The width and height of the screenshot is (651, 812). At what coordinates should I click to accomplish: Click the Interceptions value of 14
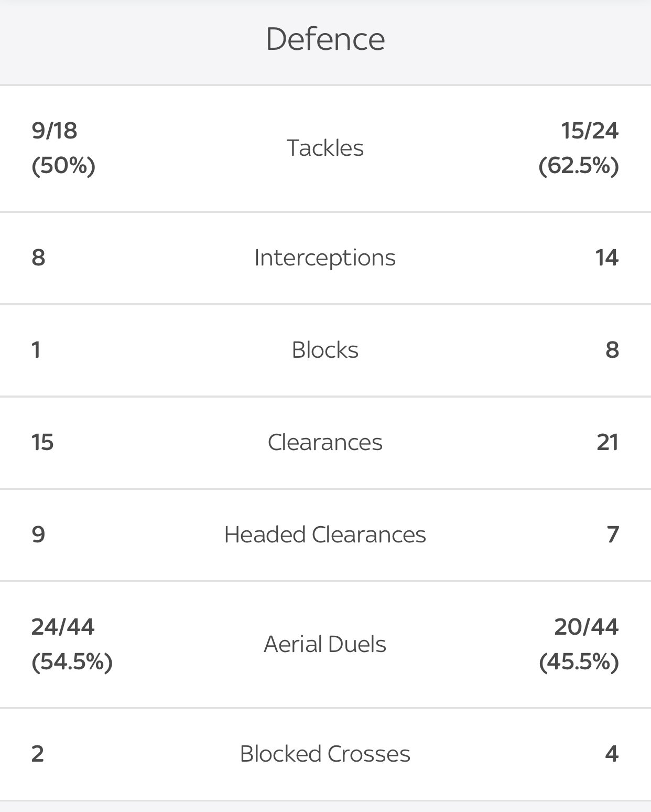click(x=606, y=258)
